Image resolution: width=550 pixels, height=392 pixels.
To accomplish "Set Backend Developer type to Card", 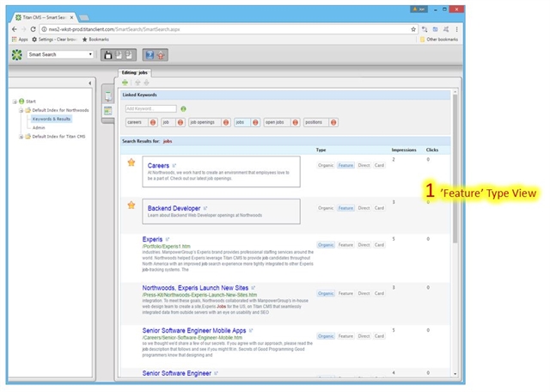I will pyautogui.click(x=379, y=208).
